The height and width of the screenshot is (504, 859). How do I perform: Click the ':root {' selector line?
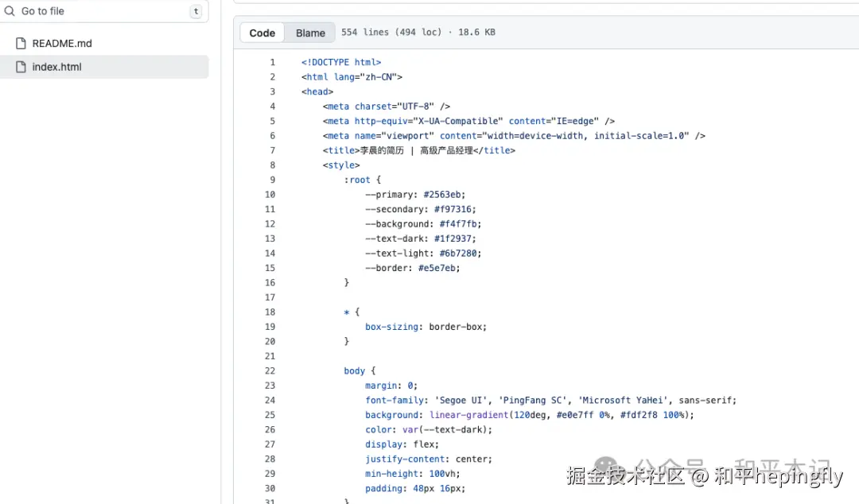point(362,180)
